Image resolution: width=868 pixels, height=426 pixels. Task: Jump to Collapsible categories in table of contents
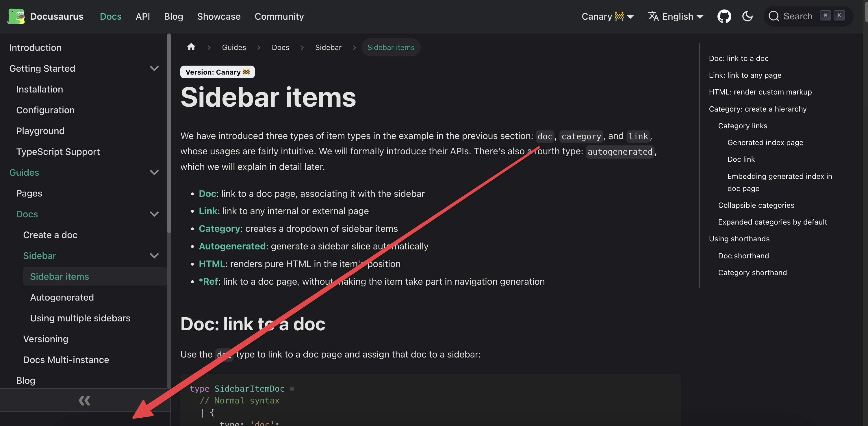(756, 205)
